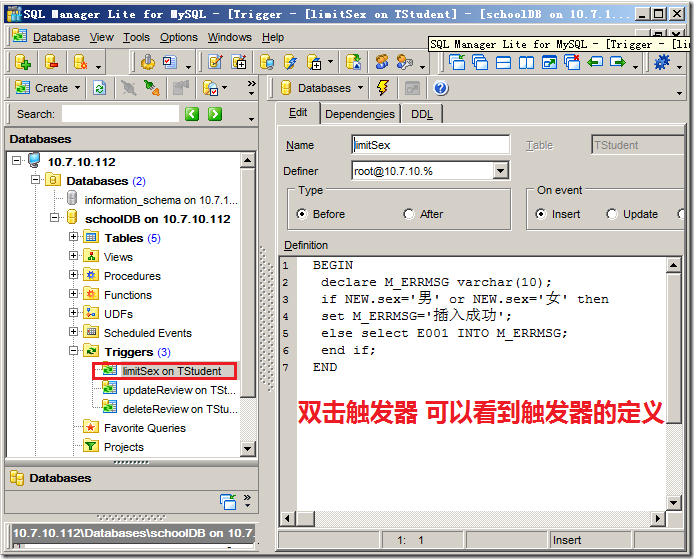Select the Projects tree item
The image size is (694, 559).
(x=123, y=447)
